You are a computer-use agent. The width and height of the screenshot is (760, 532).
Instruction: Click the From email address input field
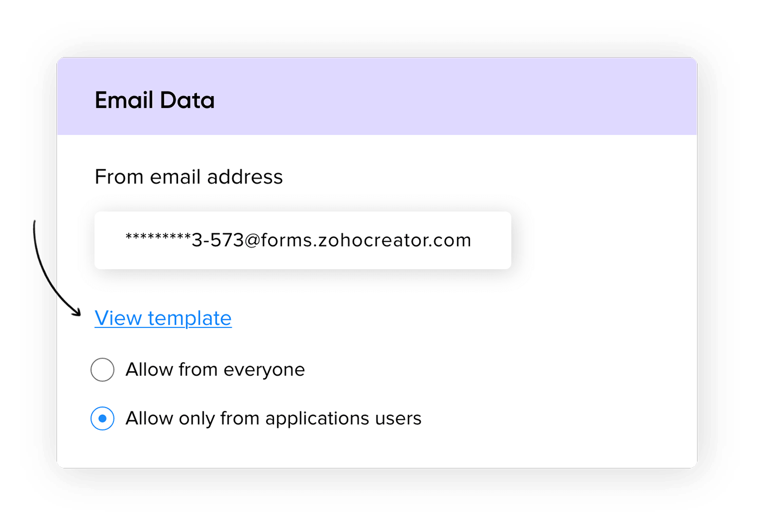click(x=302, y=240)
